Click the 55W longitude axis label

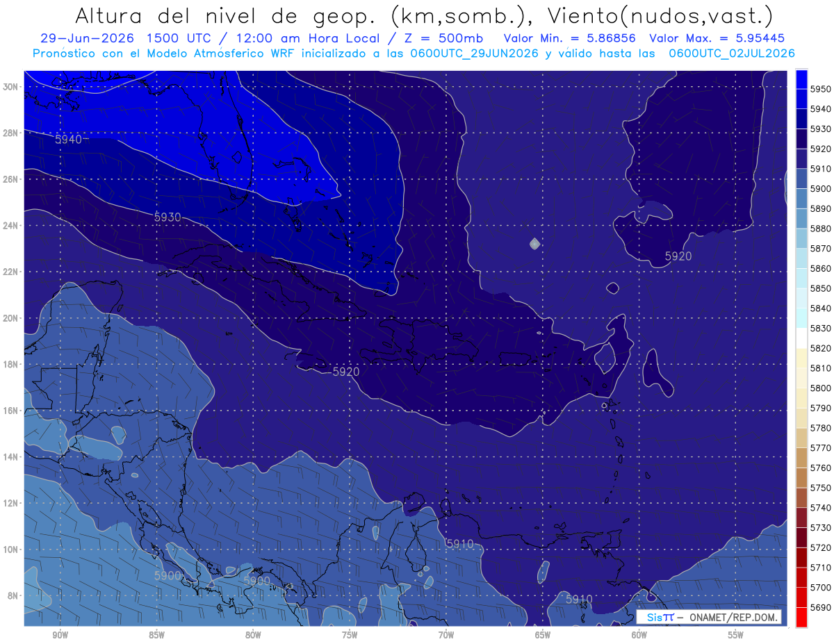(x=735, y=634)
